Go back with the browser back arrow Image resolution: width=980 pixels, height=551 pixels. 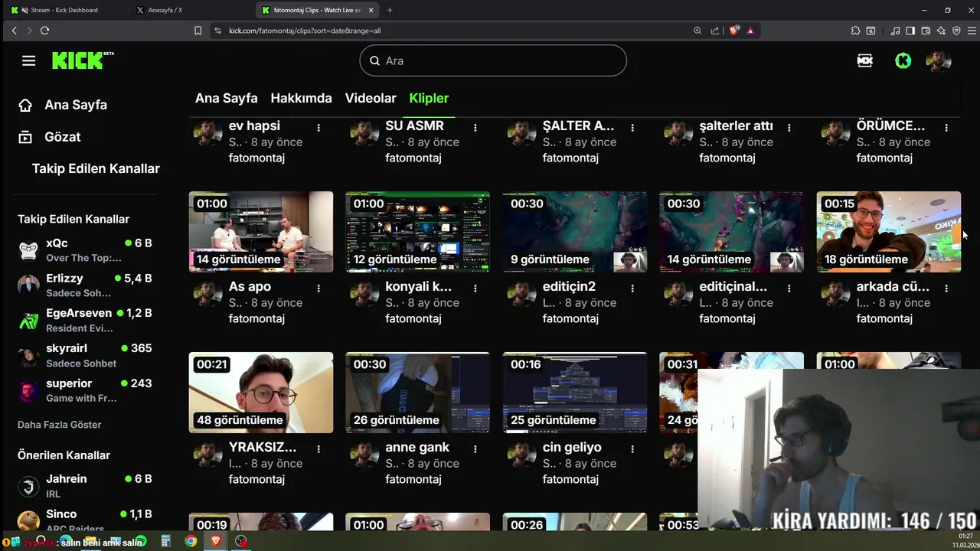(14, 31)
